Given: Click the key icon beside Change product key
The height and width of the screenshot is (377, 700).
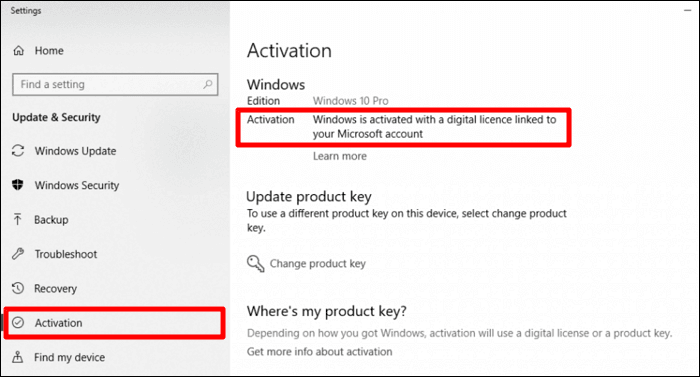Looking at the screenshot, I should [x=256, y=263].
